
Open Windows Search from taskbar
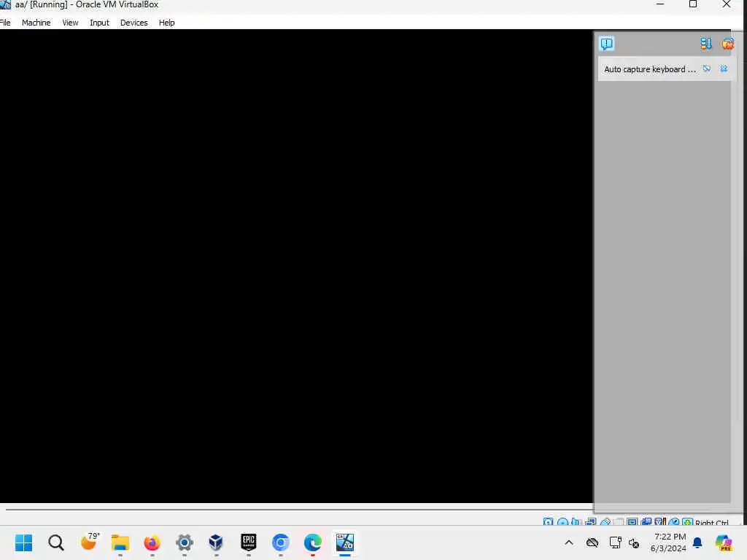coord(55,542)
